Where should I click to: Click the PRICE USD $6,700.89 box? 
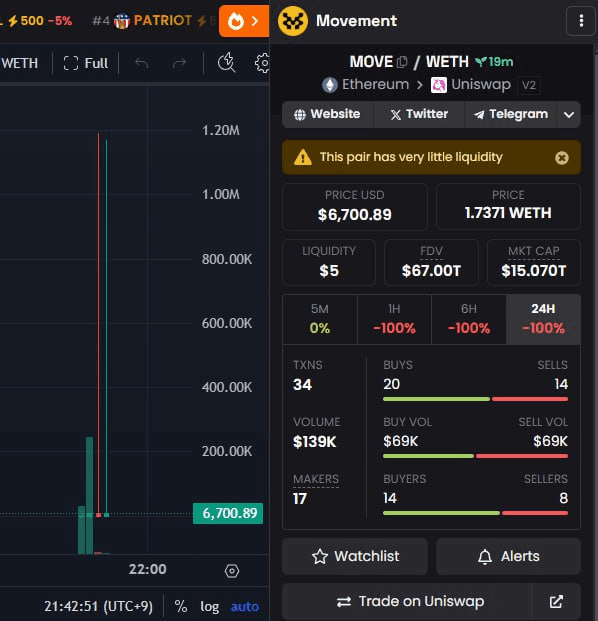[x=354, y=206]
